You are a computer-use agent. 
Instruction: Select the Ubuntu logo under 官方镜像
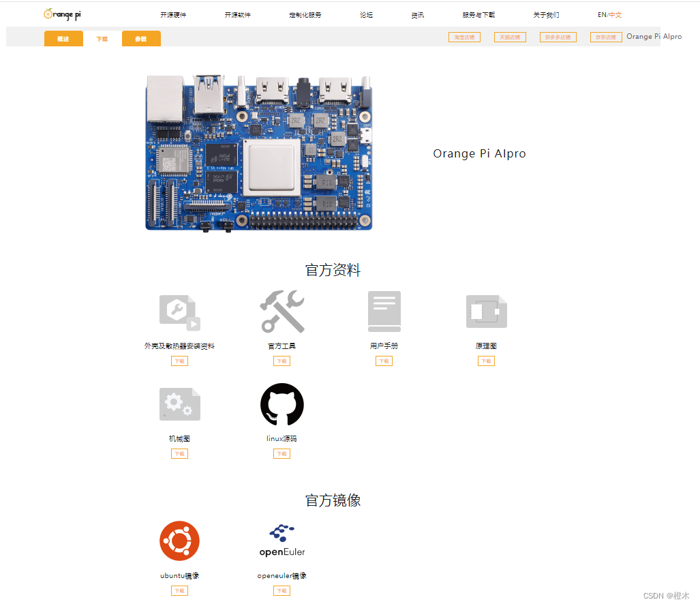tap(179, 541)
